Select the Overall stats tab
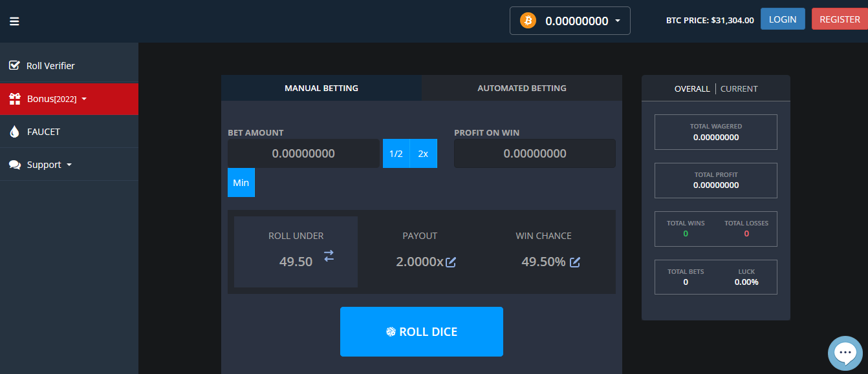The width and height of the screenshot is (868, 374). (x=692, y=88)
